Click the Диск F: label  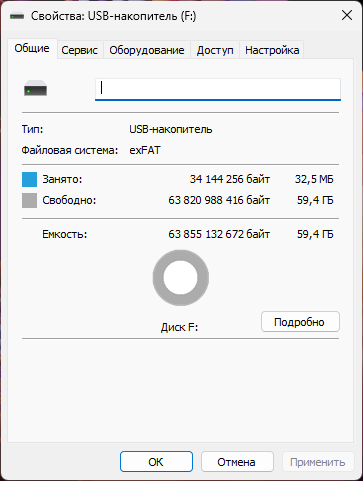pos(179,327)
